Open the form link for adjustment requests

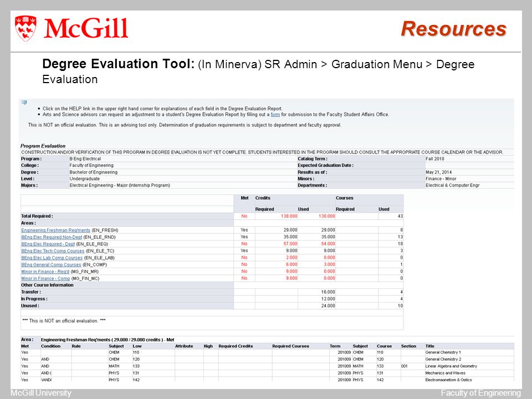tap(275, 115)
